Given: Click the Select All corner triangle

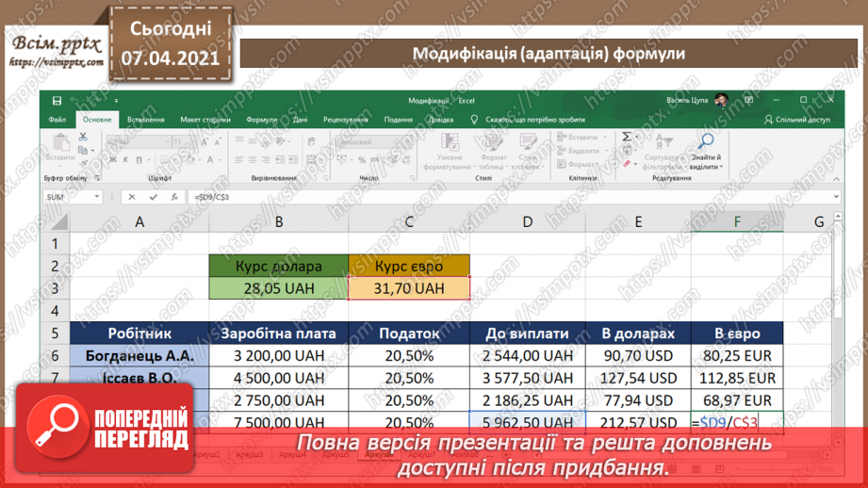Looking at the screenshot, I should point(58,222).
